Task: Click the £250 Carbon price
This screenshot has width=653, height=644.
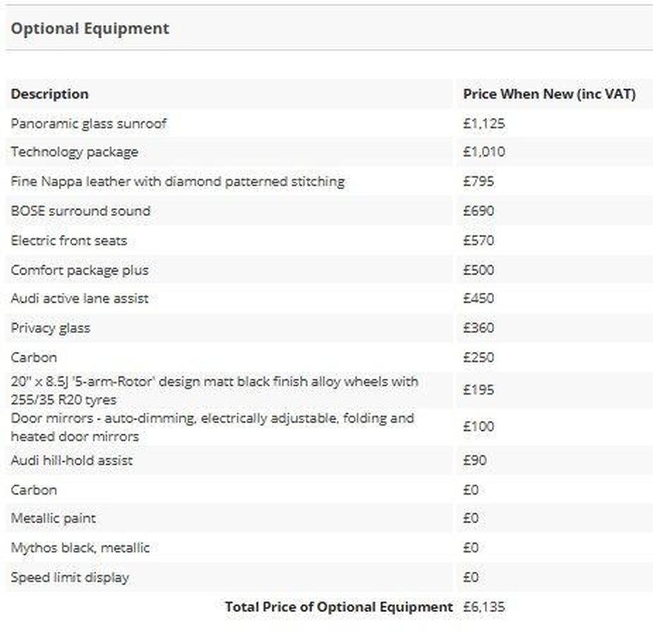Action: pos(478,358)
